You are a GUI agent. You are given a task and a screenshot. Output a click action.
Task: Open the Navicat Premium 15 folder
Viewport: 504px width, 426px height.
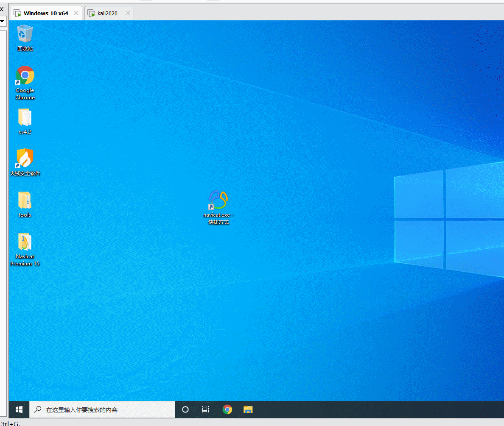click(25, 242)
